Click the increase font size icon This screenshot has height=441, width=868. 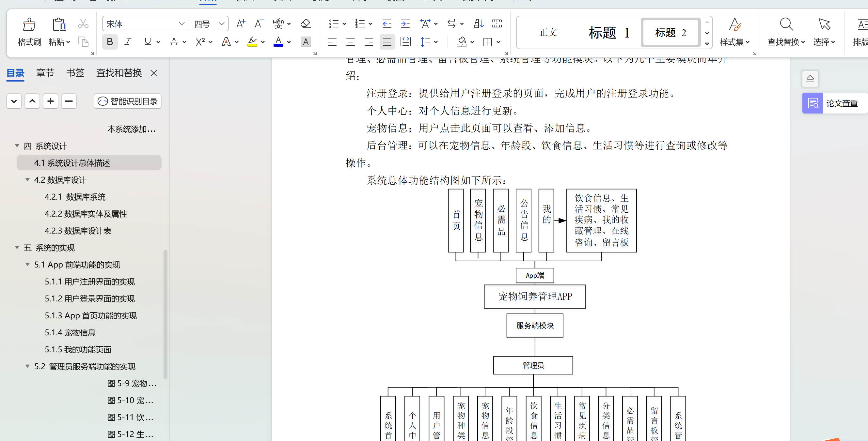(x=241, y=23)
